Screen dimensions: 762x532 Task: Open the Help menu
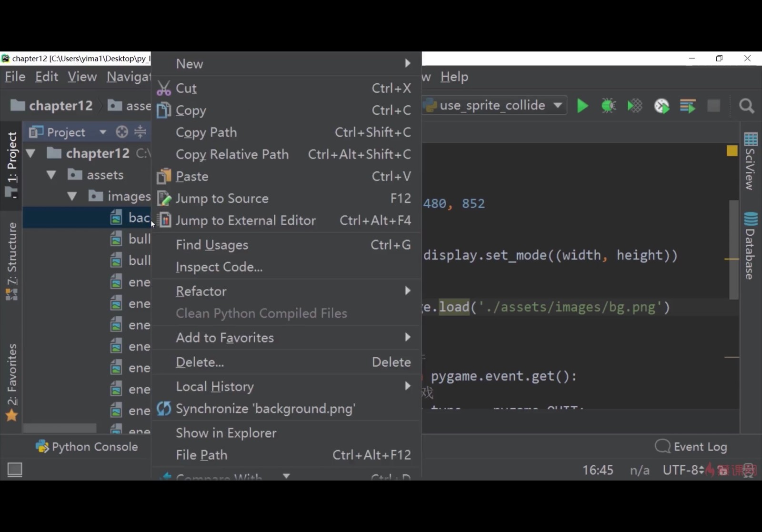pos(454,77)
